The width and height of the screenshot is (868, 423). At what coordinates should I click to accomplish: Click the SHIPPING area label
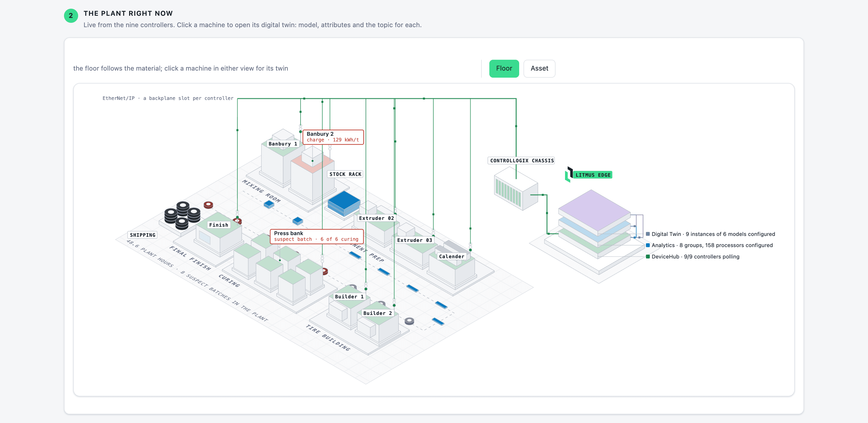pos(142,235)
